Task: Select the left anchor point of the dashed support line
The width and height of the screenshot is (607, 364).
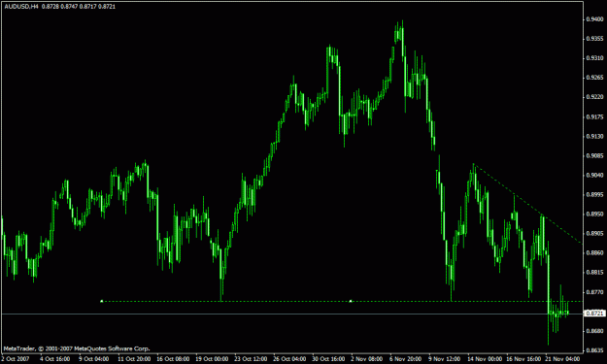Action: click(x=102, y=301)
